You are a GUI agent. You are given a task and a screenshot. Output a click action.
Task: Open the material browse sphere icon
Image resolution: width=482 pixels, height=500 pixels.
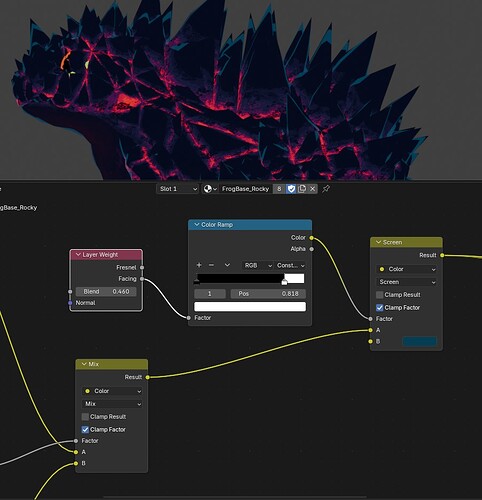pos(210,189)
